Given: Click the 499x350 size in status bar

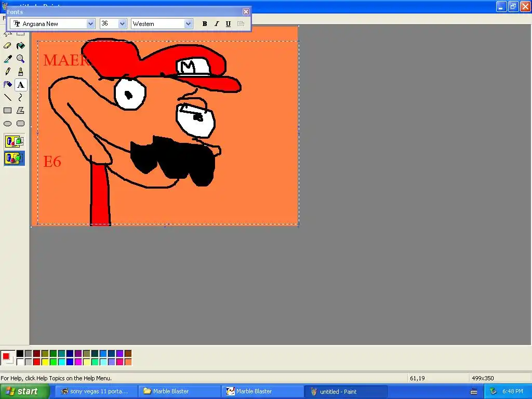Looking at the screenshot, I should tap(483, 378).
